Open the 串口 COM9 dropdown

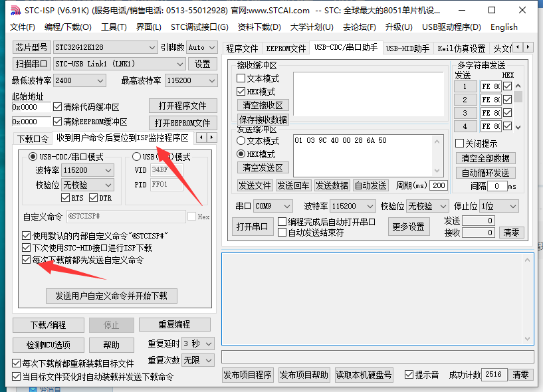[272, 207]
